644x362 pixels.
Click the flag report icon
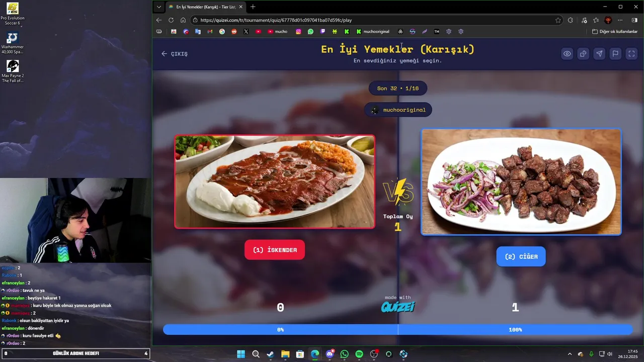(x=615, y=54)
